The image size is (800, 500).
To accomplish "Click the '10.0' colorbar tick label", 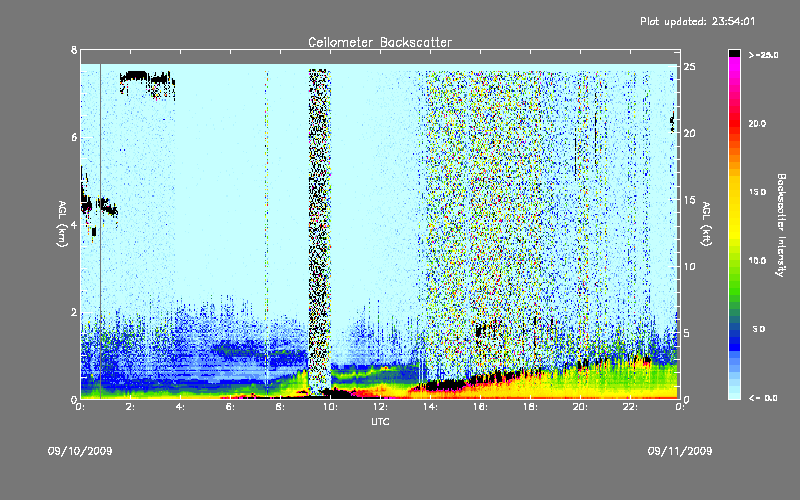I will (x=757, y=261).
